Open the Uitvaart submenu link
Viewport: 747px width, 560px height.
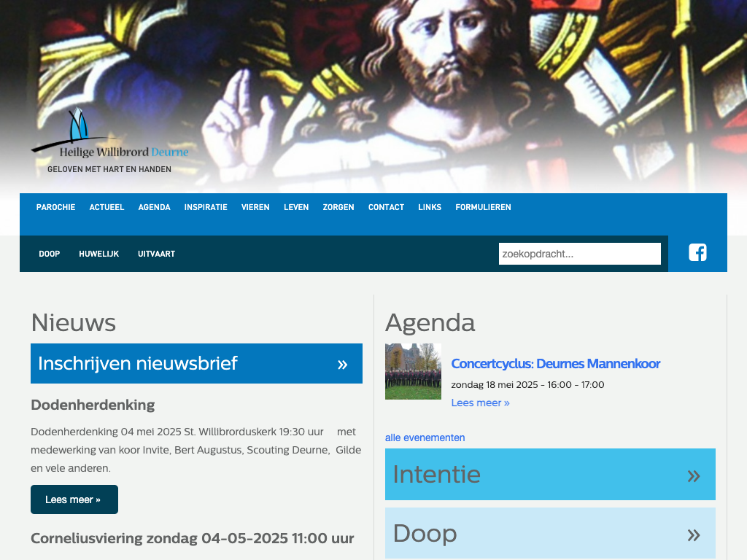coord(156,254)
